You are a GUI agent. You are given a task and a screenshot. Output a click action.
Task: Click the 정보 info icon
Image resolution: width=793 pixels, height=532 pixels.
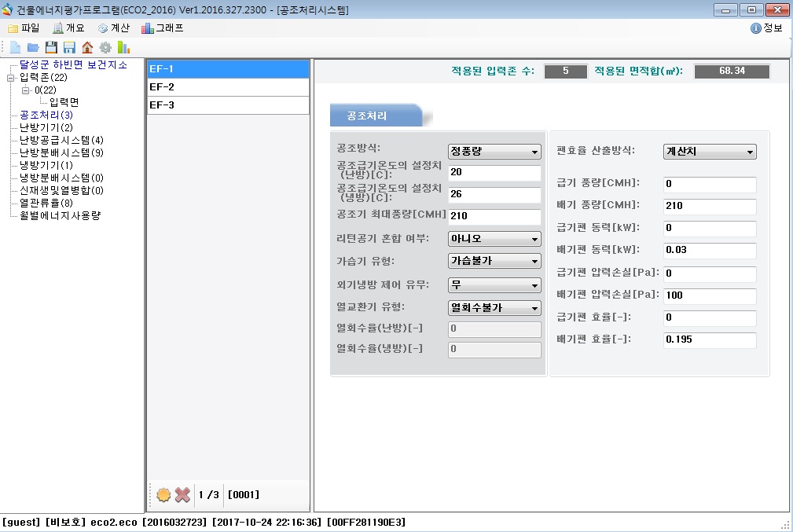point(756,28)
